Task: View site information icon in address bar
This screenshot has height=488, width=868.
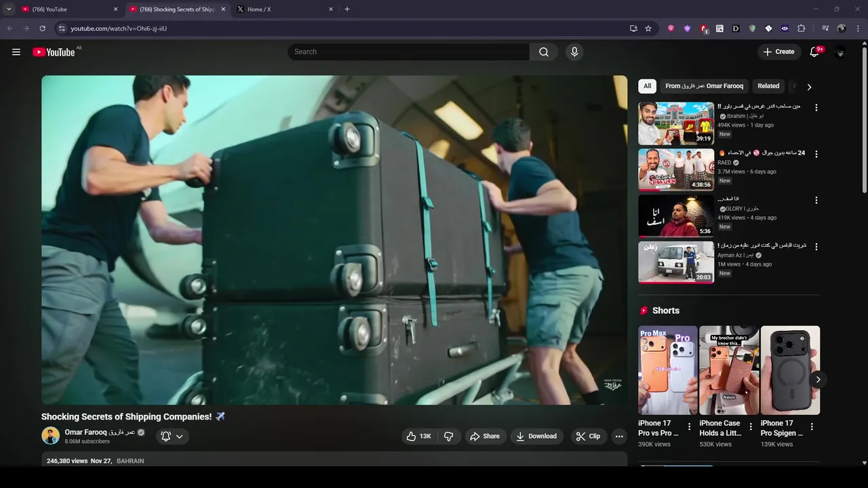Action: coord(62,28)
